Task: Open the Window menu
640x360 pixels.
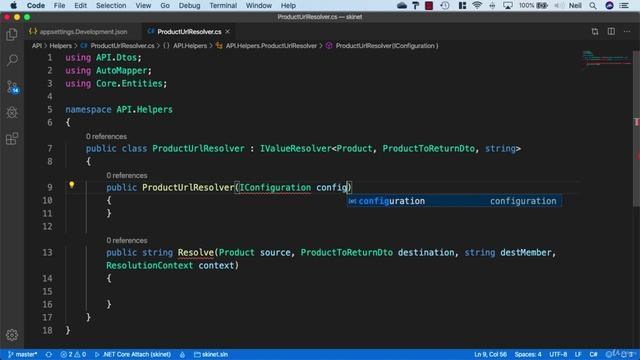Action: 258,5
